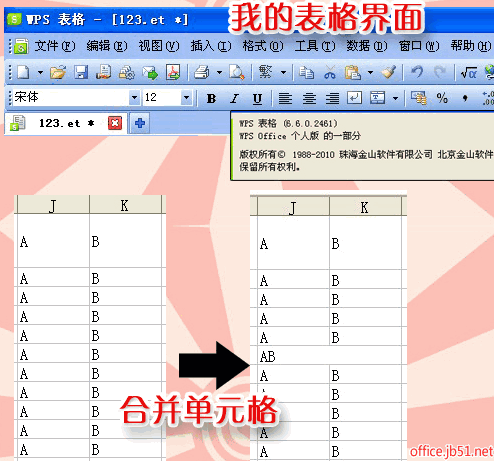Image resolution: width=497 pixels, height=461 pixels.
Task: Toggle underline formatting
Action: tap(257, 99)
